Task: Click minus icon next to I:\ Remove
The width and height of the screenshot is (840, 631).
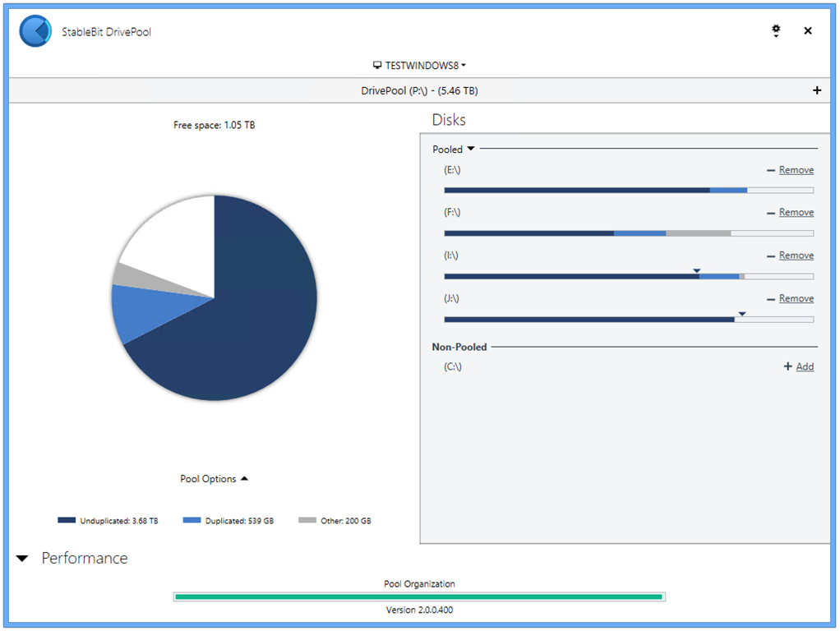Action: pyautogui.click(x=771, y=256)
